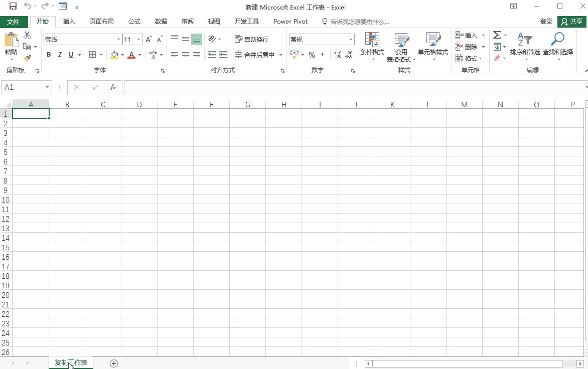The width and height of the screenshot is (588, 369).
Task: Click the 共享 share button
Action: pos(571,22)
